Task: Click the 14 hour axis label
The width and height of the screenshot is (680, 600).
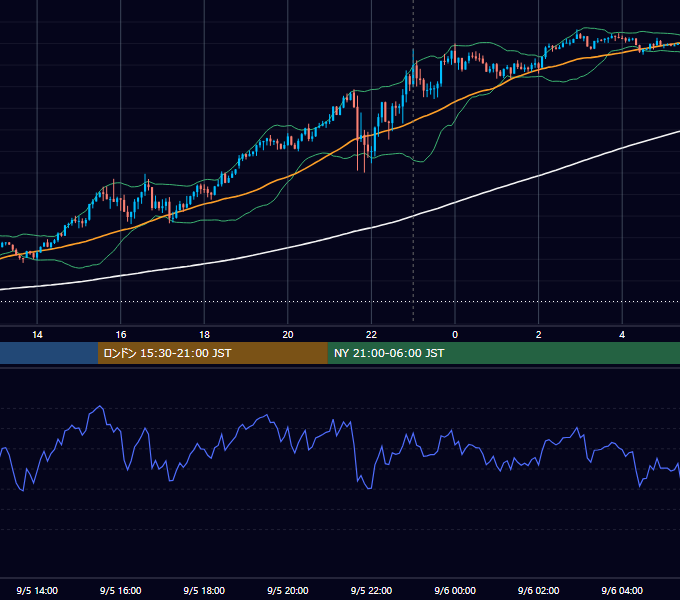Action: (37, 335)
